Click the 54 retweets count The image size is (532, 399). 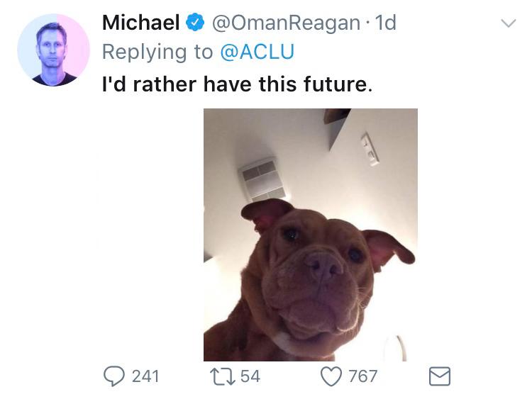point(250,376)
